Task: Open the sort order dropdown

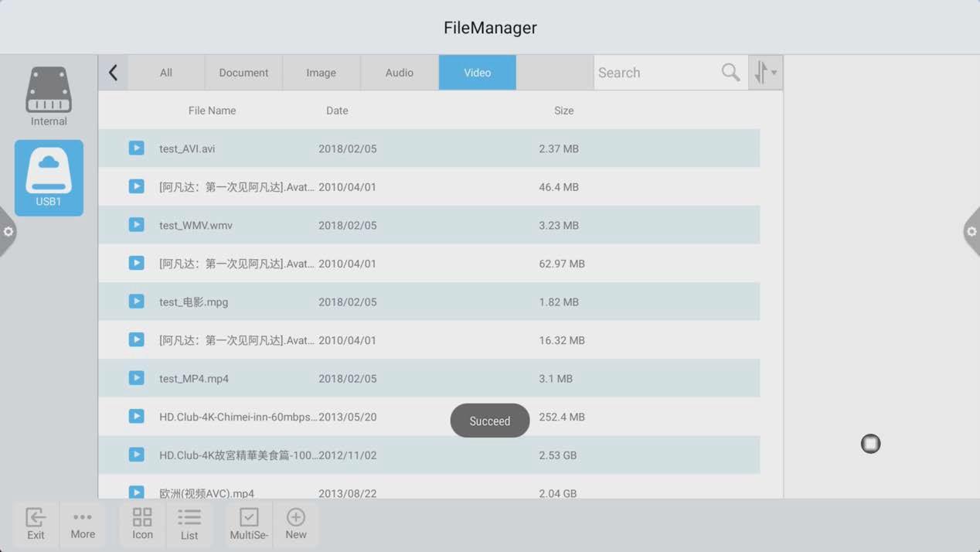Action: click(x=765, y=73)
